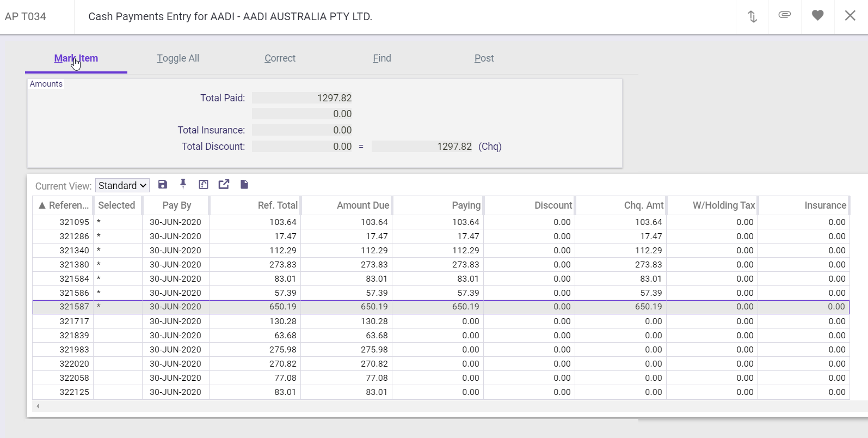Viewport: 868px width, 438px height.
Task: Open attachments with the paperclip icon
Action: point(785,15)
